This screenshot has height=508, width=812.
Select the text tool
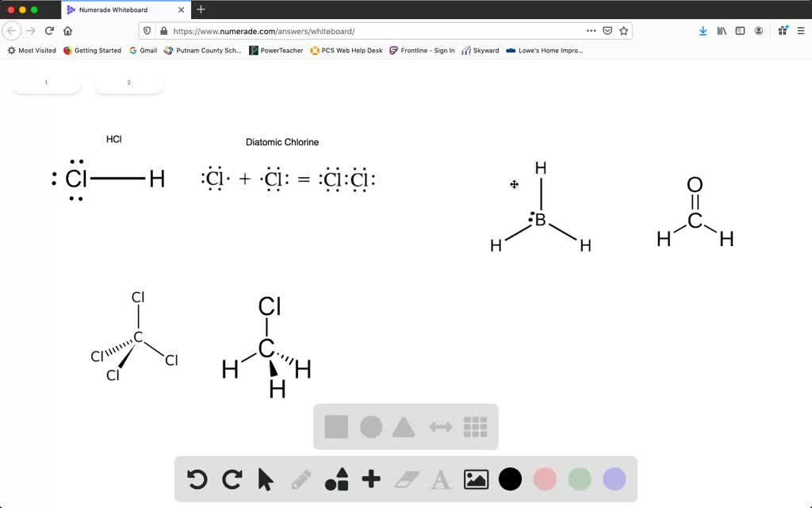(439, 479)
